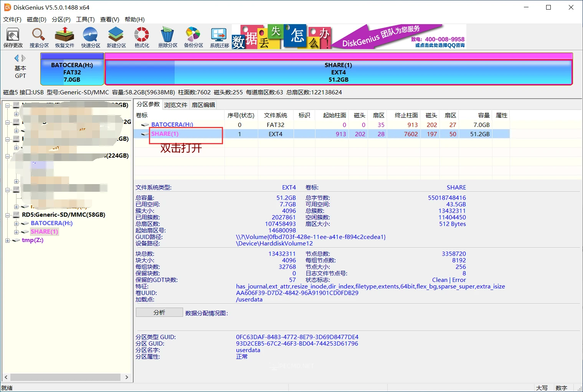Open the 备份分区 (Backup Partition) tool
The height and width of the screenshot is (392, 583).
193,38
